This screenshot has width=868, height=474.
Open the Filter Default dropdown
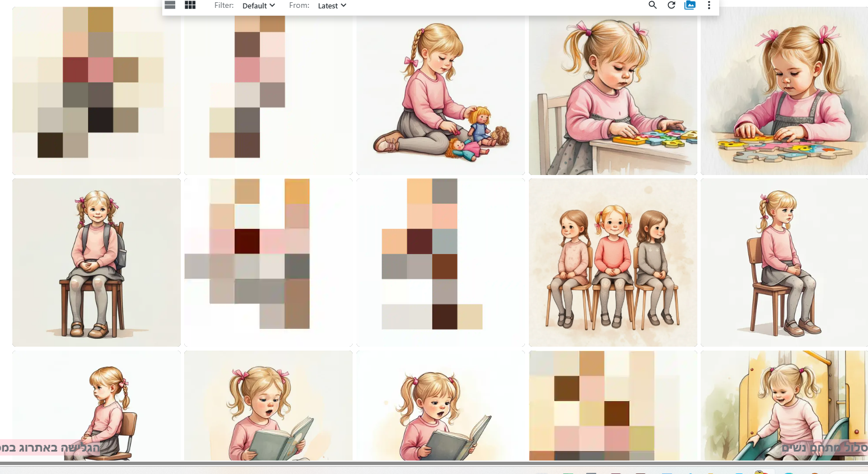coord(259,6)
